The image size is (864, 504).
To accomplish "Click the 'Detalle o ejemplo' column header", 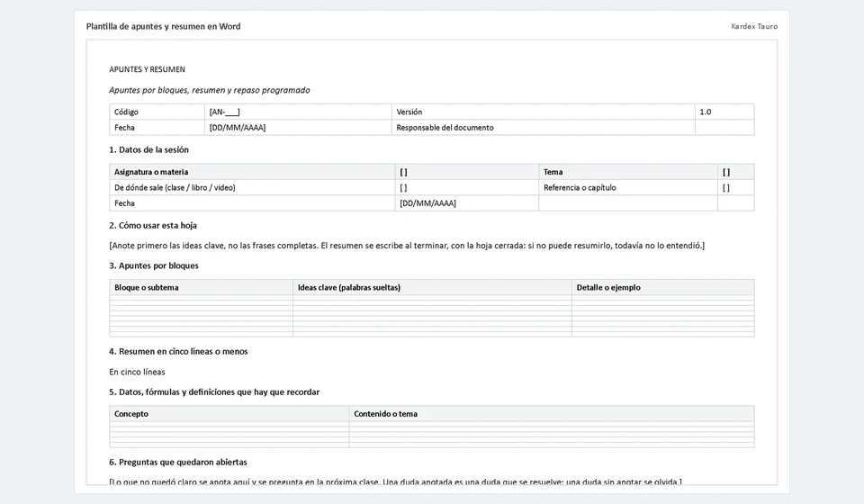I will [663, 287].
